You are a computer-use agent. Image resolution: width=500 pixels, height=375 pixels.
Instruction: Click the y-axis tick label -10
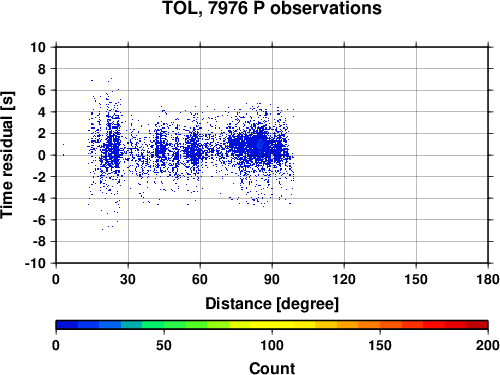coord(35,263)
